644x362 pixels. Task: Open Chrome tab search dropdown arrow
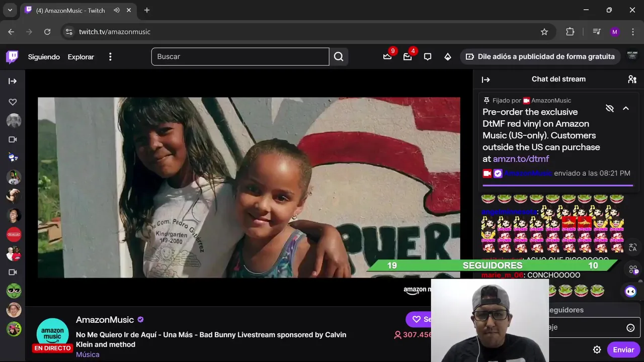coord(10,10)
